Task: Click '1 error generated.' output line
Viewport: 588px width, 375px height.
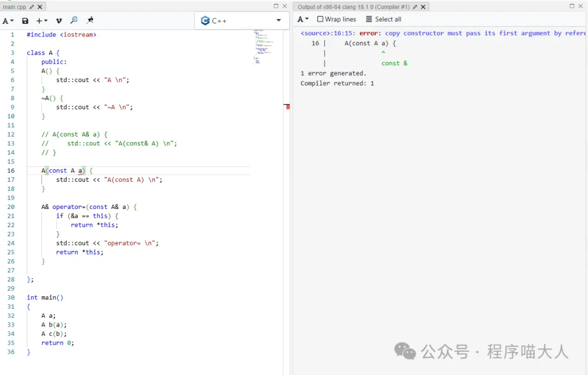Action: pos(333,73)
